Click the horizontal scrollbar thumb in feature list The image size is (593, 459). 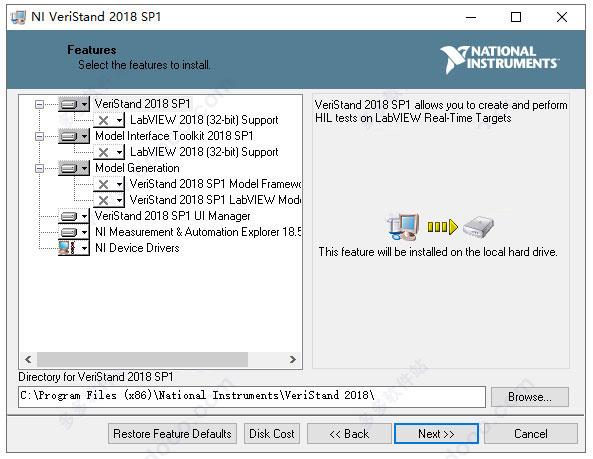pos(142,359)
